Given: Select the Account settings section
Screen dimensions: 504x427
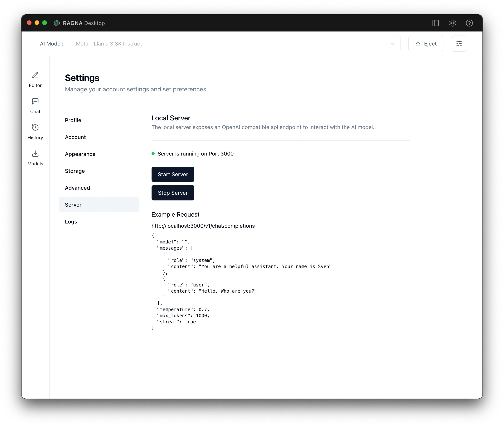Looking at the screenshot, I should click(75, 137).
